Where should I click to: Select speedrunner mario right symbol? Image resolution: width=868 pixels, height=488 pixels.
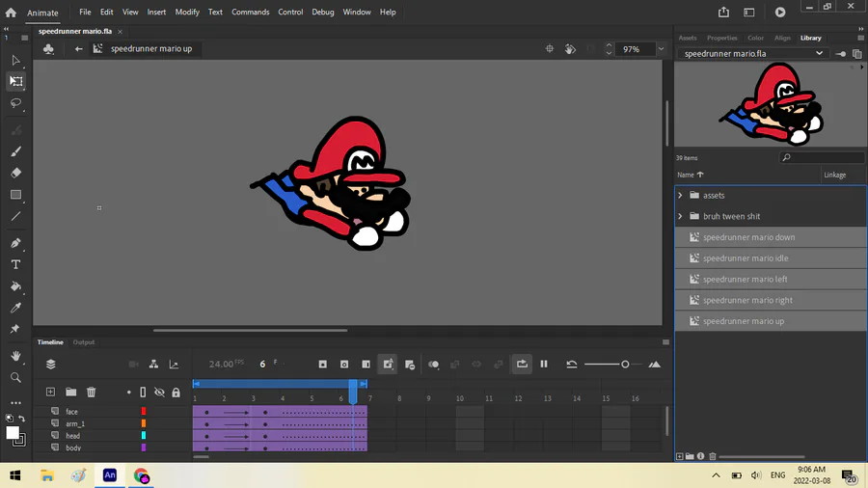pos(771,301)
